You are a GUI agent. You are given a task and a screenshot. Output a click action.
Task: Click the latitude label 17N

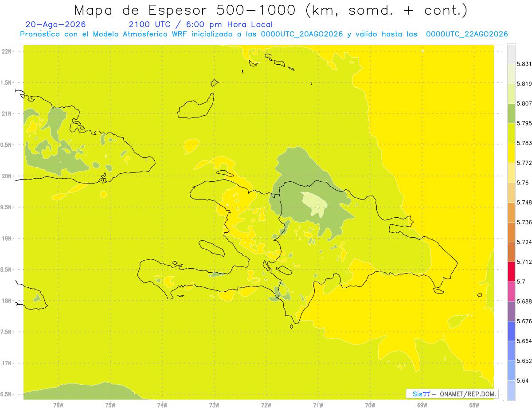coord(7,363)
